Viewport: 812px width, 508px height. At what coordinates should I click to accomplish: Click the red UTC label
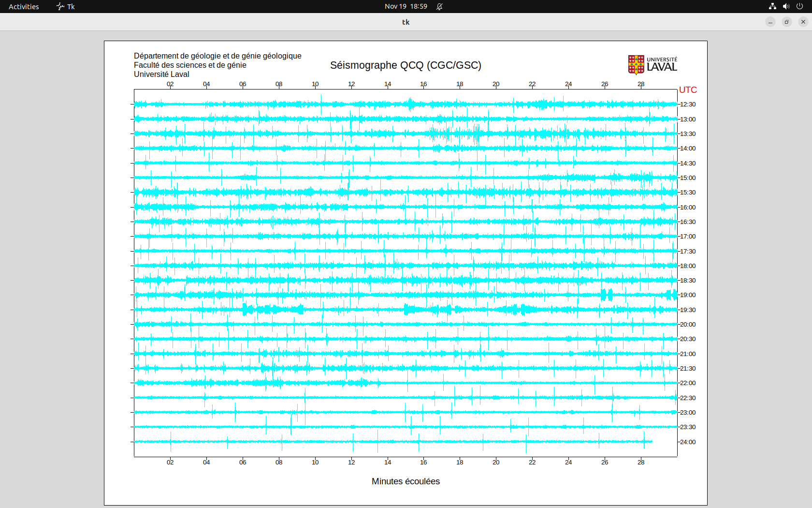tap(688, 90)
